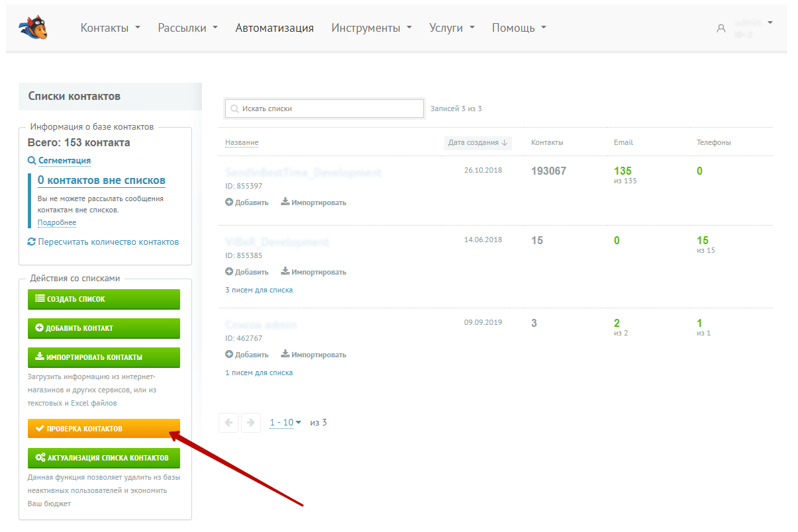Sort by creation date arrow icon
The width and height of the screenshot is (798, 532).
pyautogui.click(x=505, y=143)
